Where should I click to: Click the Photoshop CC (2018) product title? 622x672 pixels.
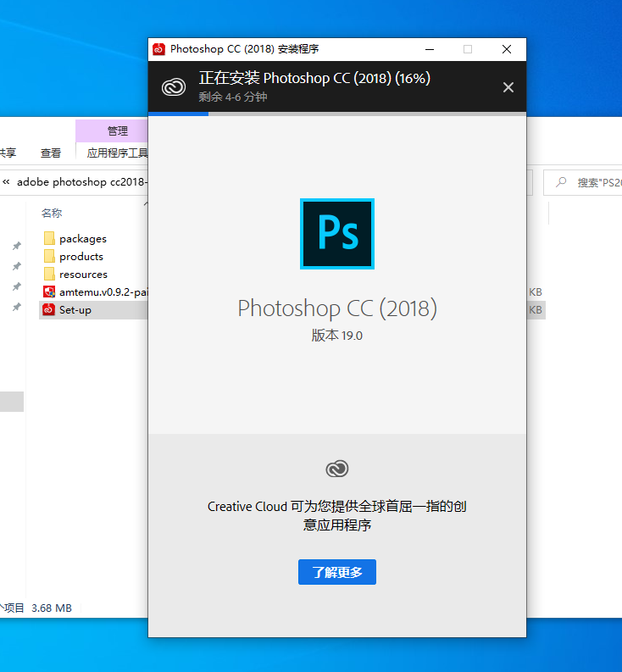point(337,308)
